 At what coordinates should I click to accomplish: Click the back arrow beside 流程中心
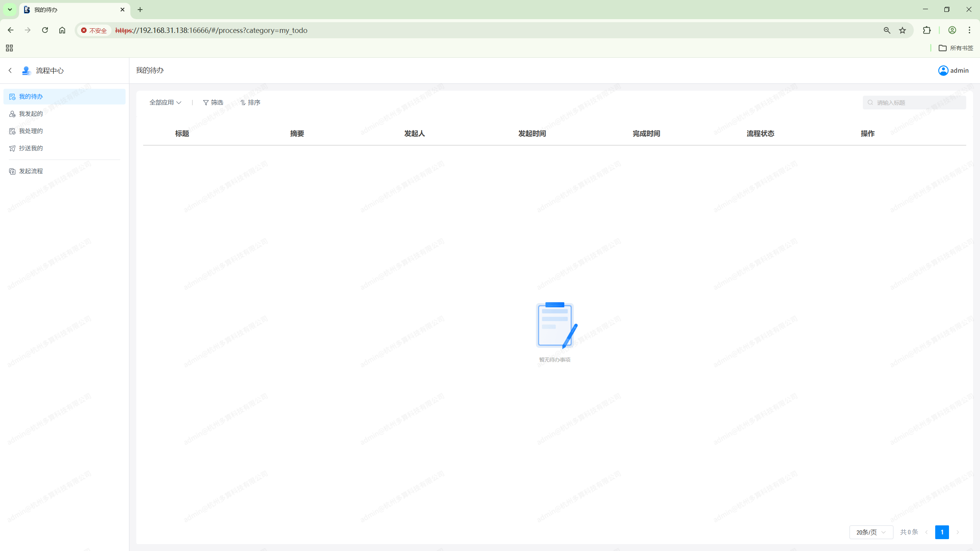(x=10, y=70)
